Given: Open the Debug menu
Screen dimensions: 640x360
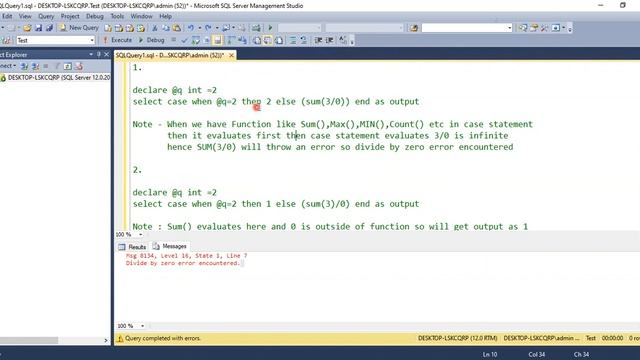Looking at the screenshot, I should click(x=95, y=16).
